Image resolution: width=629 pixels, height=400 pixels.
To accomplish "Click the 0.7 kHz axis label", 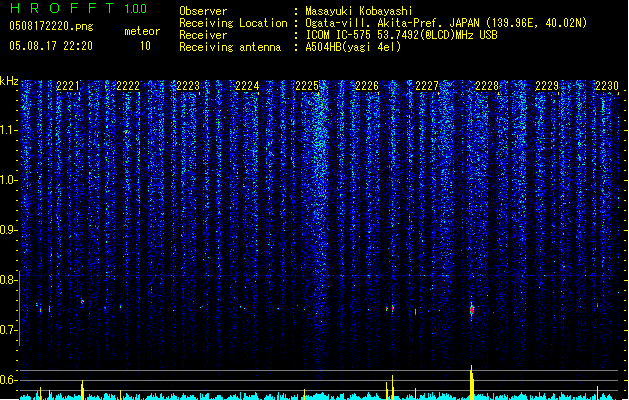I will click(x=8, y=330).
